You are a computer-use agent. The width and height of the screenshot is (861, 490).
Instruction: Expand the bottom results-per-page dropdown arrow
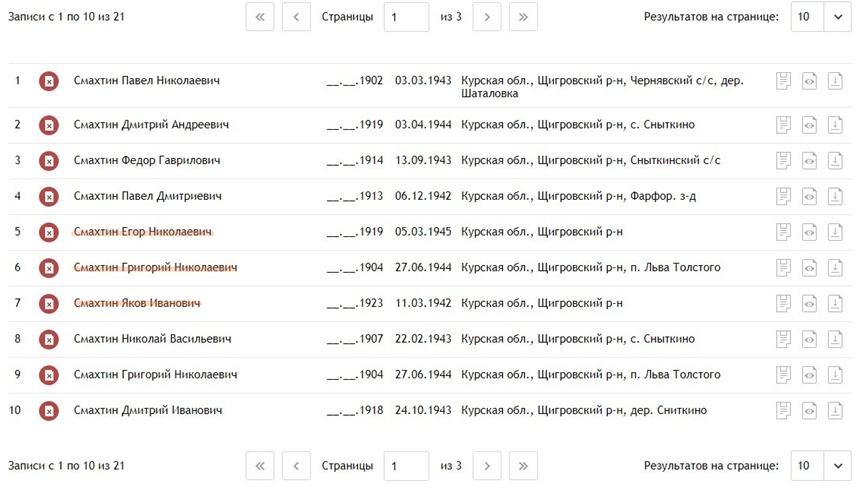coord(838,466)
